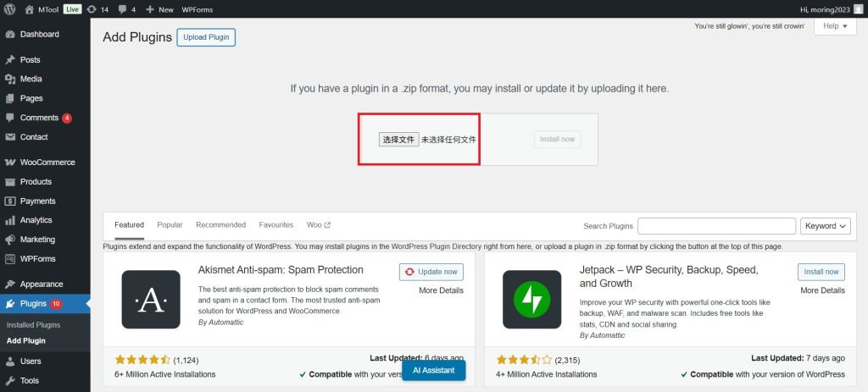This screenshot has width=868, height=392.
Task: Click the Jetpack star rating
Action: [x=524, y=360]
